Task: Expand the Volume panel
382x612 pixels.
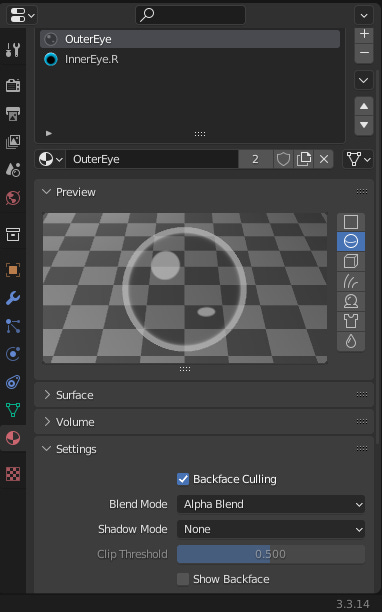Action: pyautogui.click(x=47, y=422)
